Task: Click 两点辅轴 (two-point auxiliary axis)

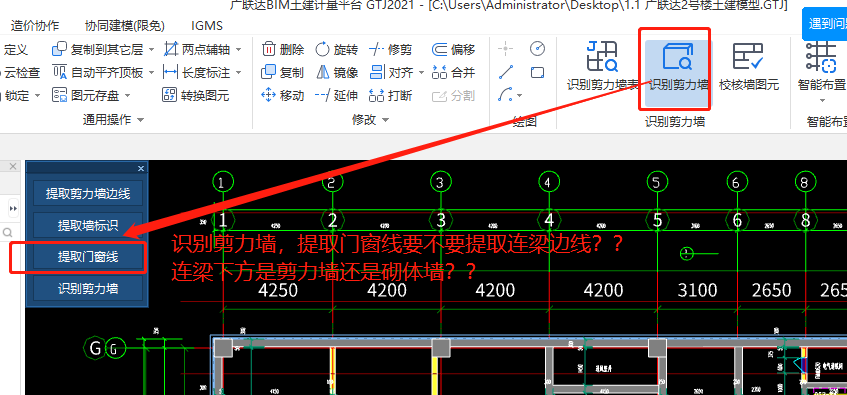Action: point(197,50)
